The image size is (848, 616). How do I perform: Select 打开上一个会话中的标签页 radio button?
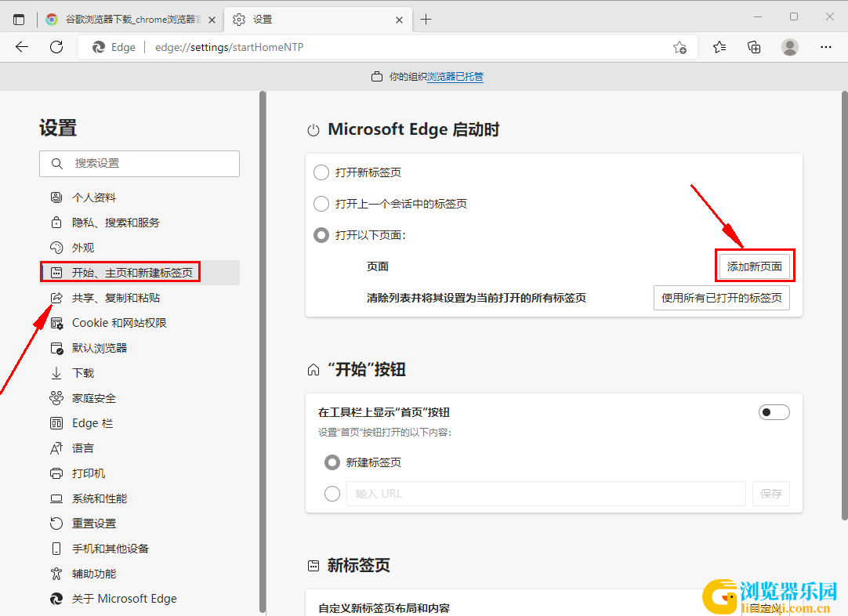321,204
